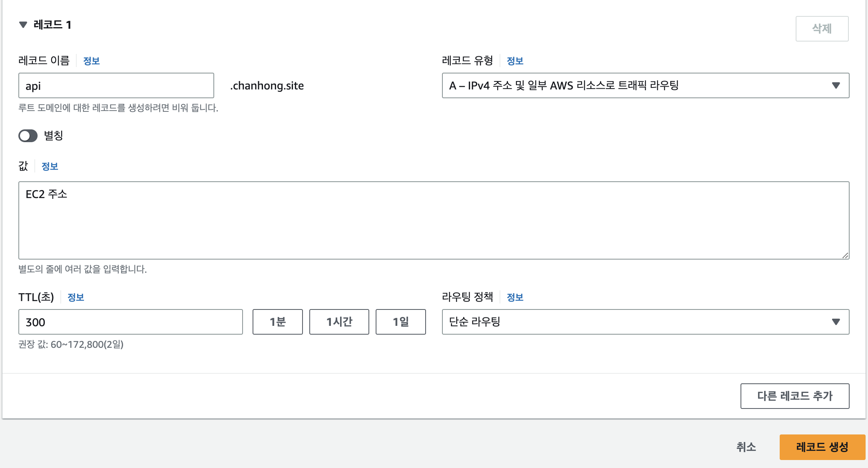The image size is (868, 468).
Task: Click the 삭제 button
Action: point(822,29)
